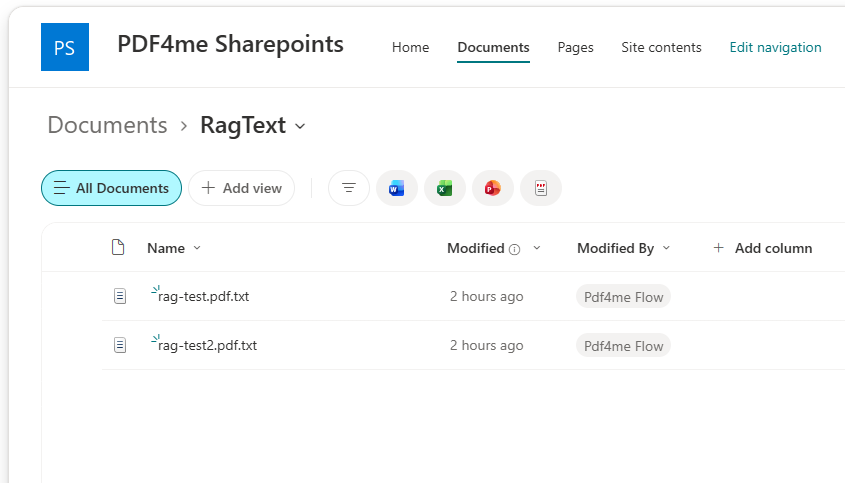Filter by Word documents icon
845x483 pixels.
(x=397, y=188)
